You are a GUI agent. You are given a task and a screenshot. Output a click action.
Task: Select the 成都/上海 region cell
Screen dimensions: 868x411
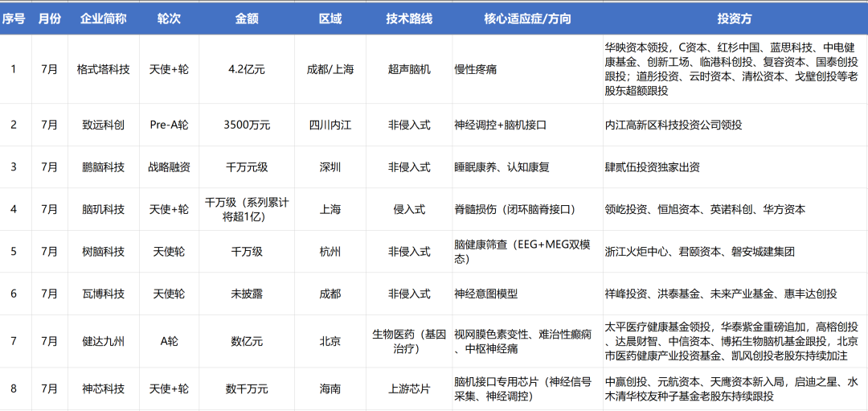pos(330,70)
